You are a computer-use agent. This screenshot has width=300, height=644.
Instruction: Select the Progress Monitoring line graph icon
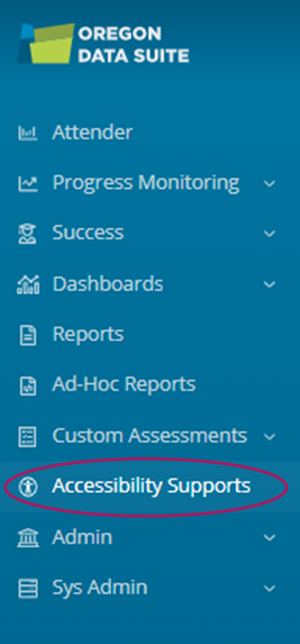pyautogui.click(x=28, y=182)
